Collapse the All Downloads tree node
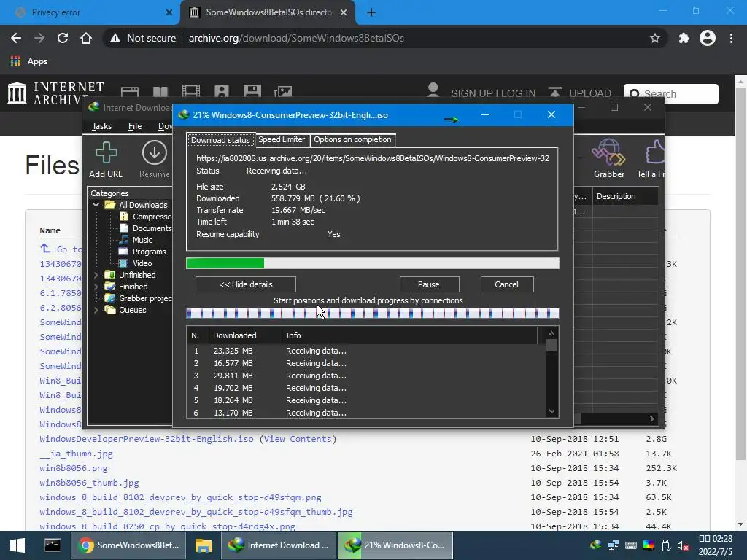This screenshot has height=560, width=747. (x=96, y=205)
